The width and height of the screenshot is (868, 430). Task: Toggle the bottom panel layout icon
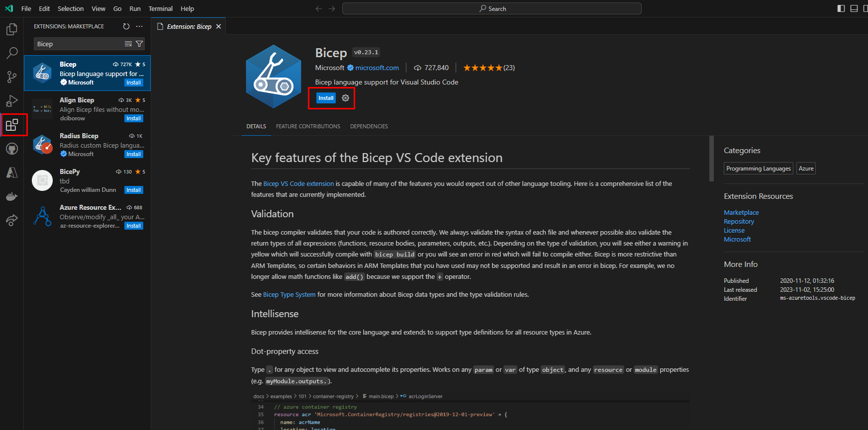(x=854, y=8)
